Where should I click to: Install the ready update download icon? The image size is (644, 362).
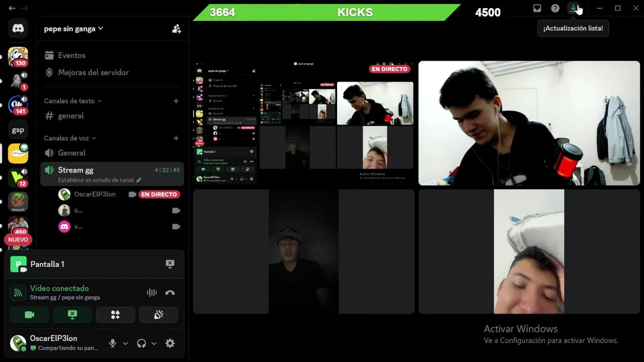573,8
